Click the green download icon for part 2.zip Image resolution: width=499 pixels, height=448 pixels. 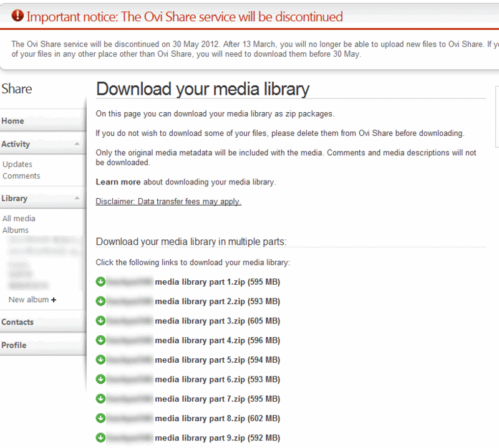point(100,301)
